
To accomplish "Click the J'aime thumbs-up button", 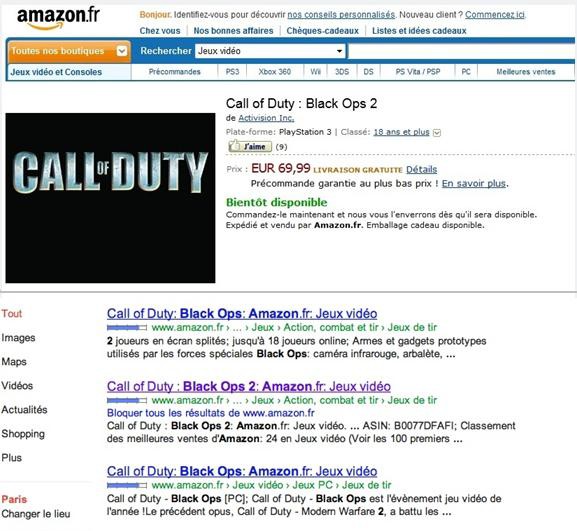I will point(250,146).
